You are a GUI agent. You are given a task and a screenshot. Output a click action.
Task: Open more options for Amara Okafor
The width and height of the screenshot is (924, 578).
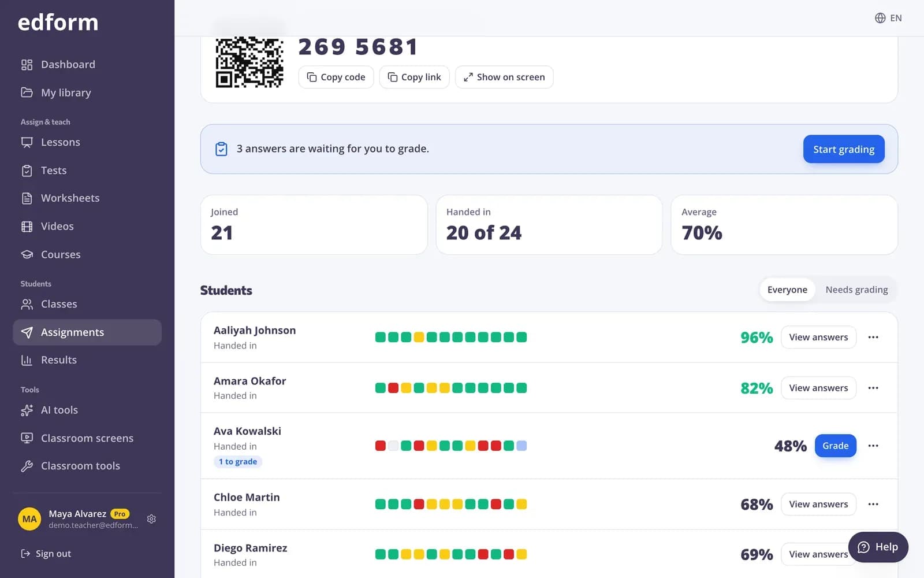click(x=873, y=388)
